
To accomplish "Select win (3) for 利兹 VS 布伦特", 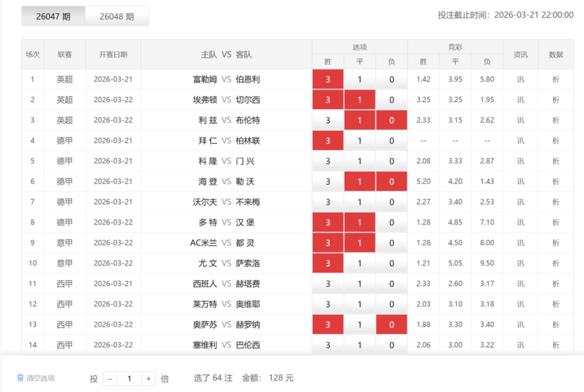I will pyautogui.click(x=327, y=120).
